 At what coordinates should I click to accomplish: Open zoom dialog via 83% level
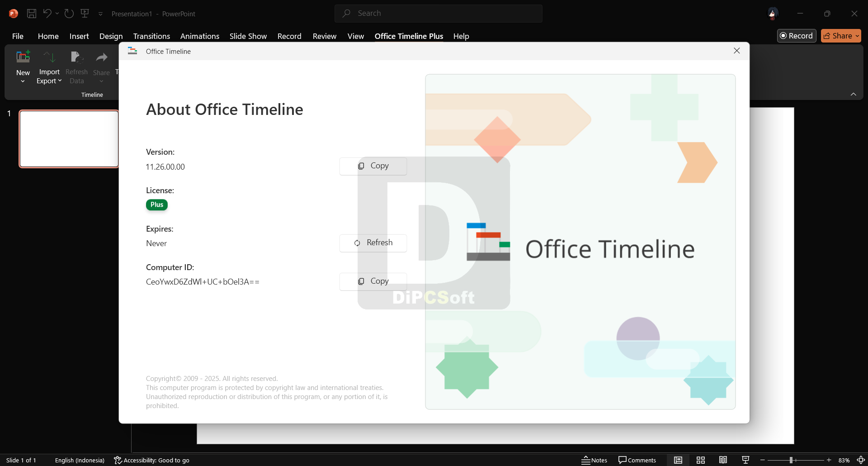pyautogui.click(x=844, y=460)
